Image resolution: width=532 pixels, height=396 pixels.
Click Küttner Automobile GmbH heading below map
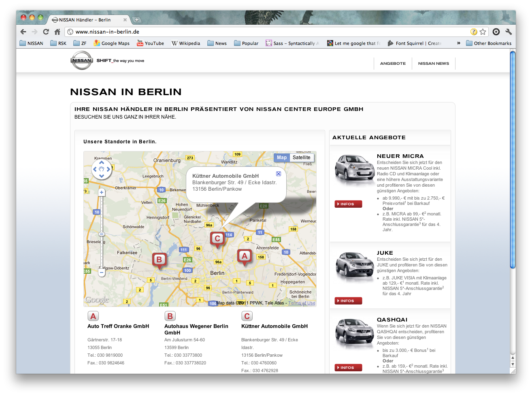pos(275,326)
